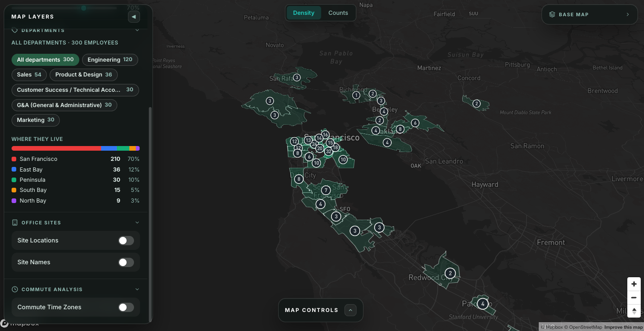Filter by Marketing department
Screen dimensions: 644x331
click(36, 120)
